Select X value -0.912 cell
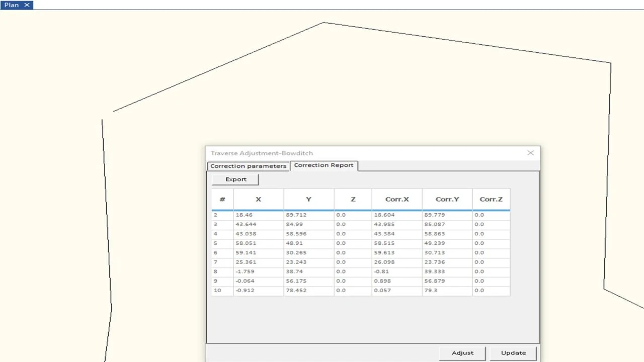Screen dimensions: 644x362 pos(259,291)
